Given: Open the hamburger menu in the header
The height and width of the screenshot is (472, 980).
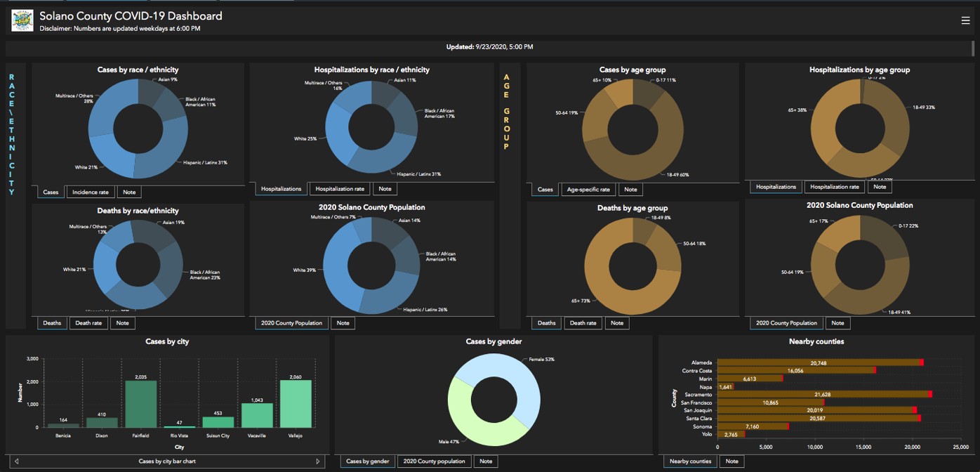Looking at the screenshot, I should [965, 21].
